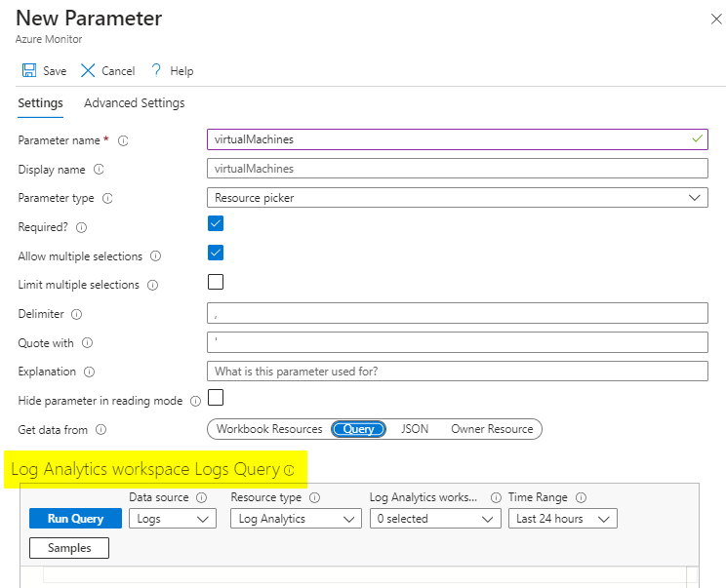Click the Quote with input field

458,342
